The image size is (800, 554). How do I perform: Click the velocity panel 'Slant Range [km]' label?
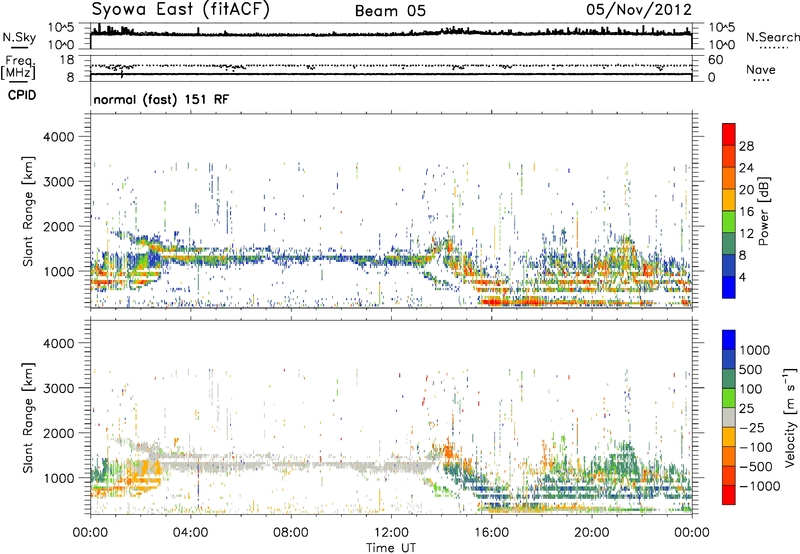tap(28, 417)
